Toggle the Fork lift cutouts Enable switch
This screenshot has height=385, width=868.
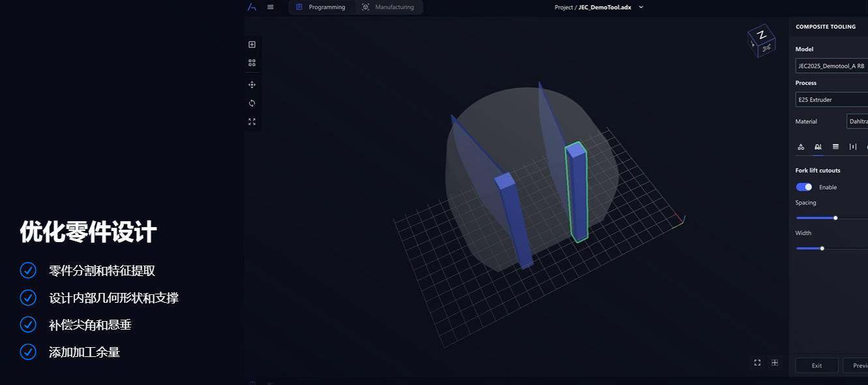(804, 187)
